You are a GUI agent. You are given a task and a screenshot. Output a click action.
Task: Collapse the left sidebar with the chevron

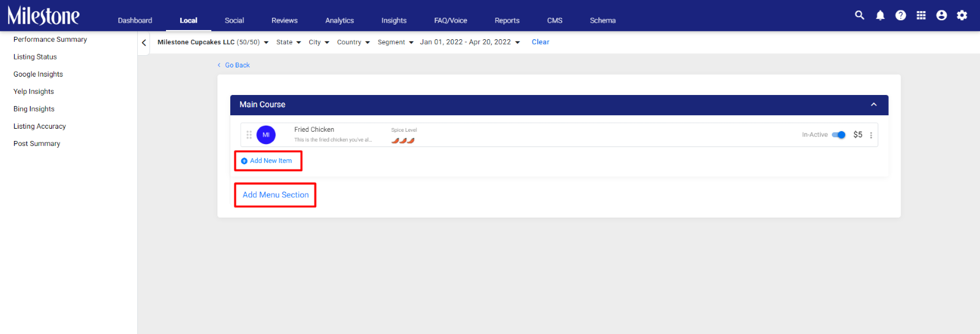[144, 43]
